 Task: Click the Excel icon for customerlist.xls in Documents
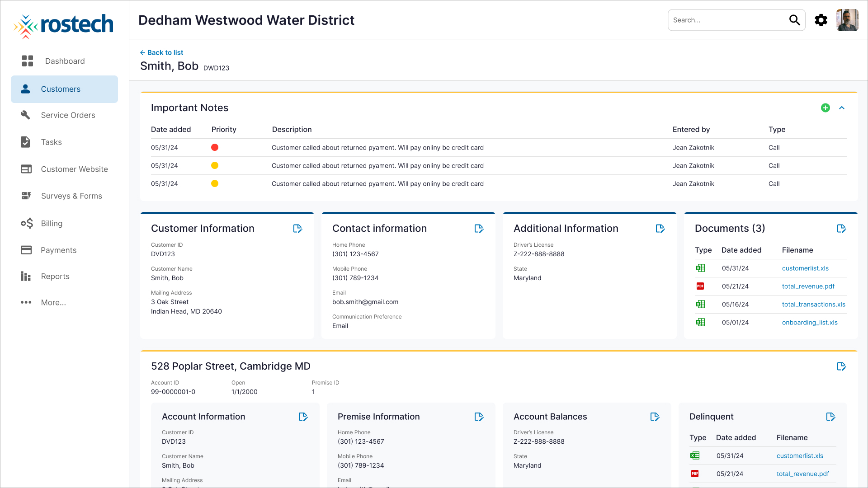coord(700,268)
